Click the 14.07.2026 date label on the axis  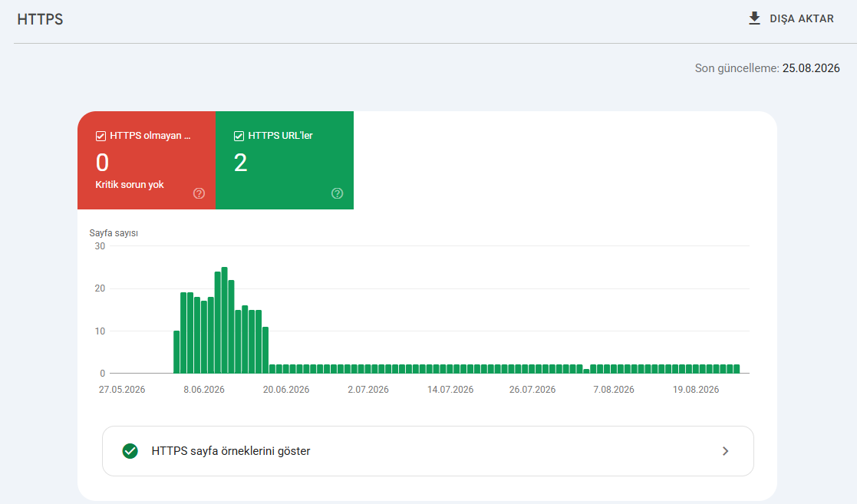(x=450, y=390)
